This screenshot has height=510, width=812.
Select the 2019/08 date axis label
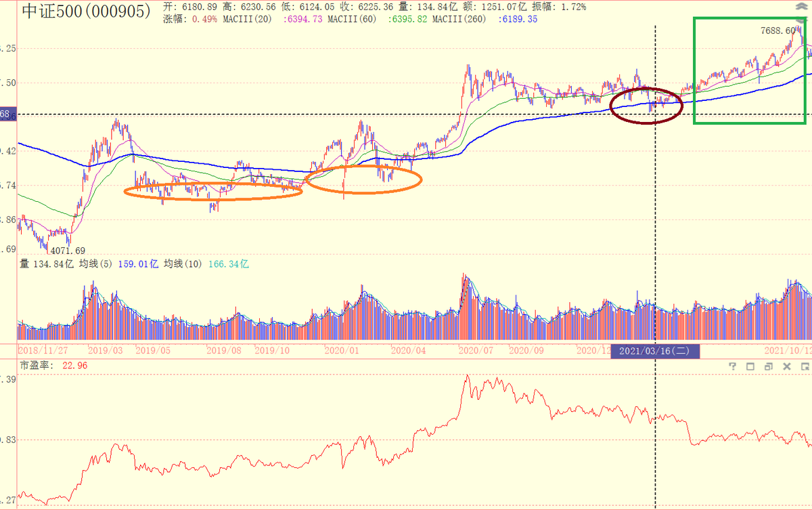224,350
